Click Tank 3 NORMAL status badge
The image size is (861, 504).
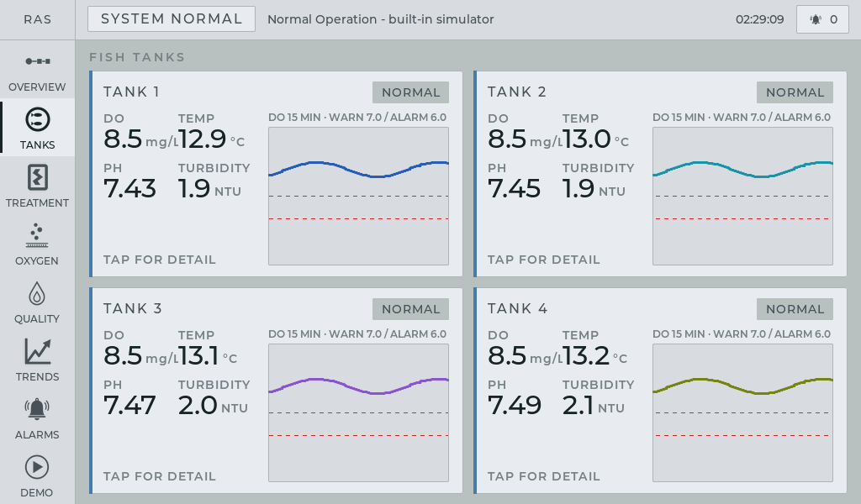coord(410,309)
